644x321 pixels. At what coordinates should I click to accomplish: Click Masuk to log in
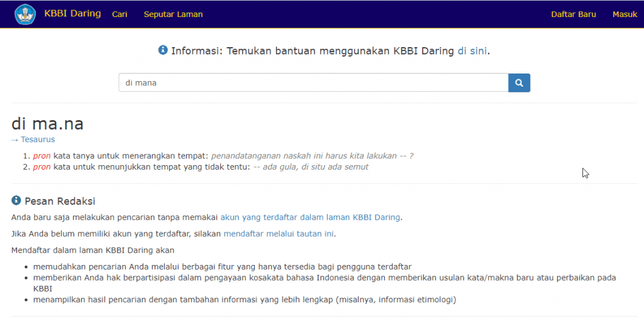pos(625,14)
